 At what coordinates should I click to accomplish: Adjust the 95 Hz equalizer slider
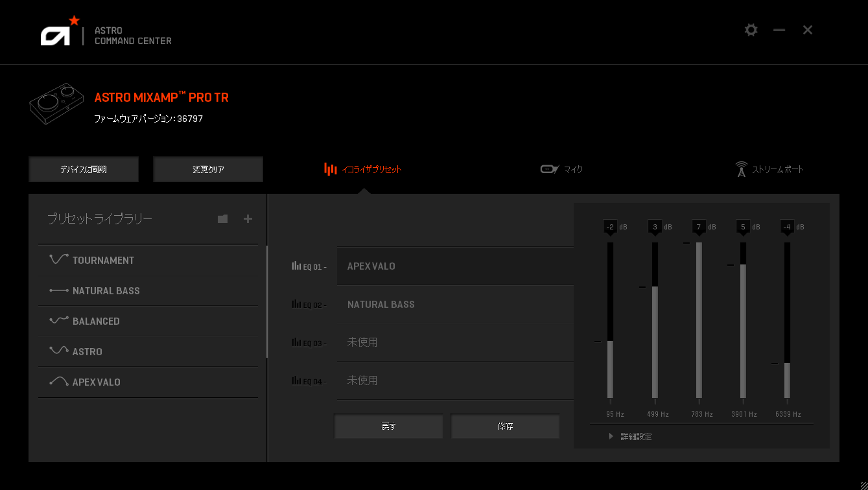point(610,340)
